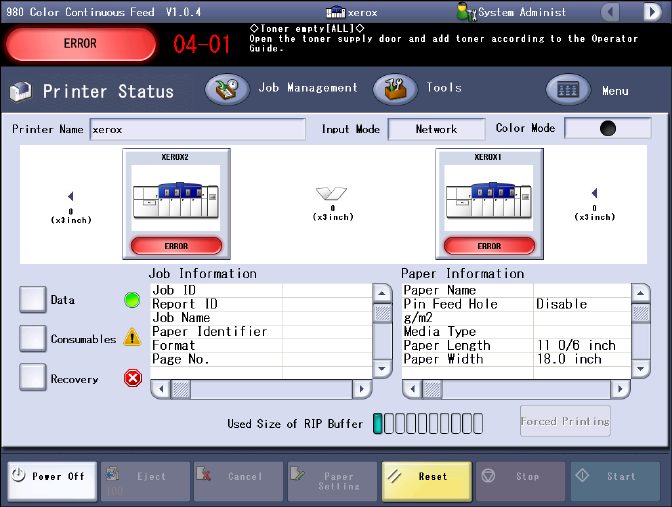The width and height of the screenshot is (672, 507).
Task: Select the Paper Identifier row
Action: pyautogui.click(x=261, y=331)
